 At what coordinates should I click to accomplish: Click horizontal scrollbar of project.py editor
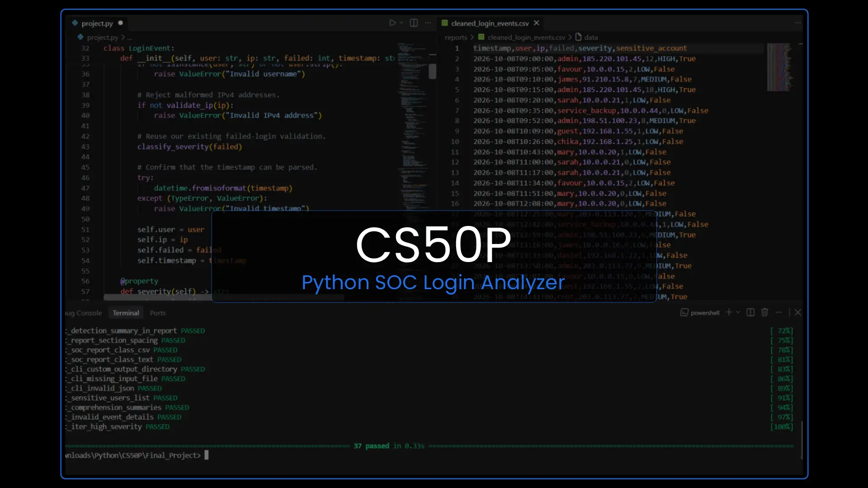pyautogui.click(x=223, y=297)
